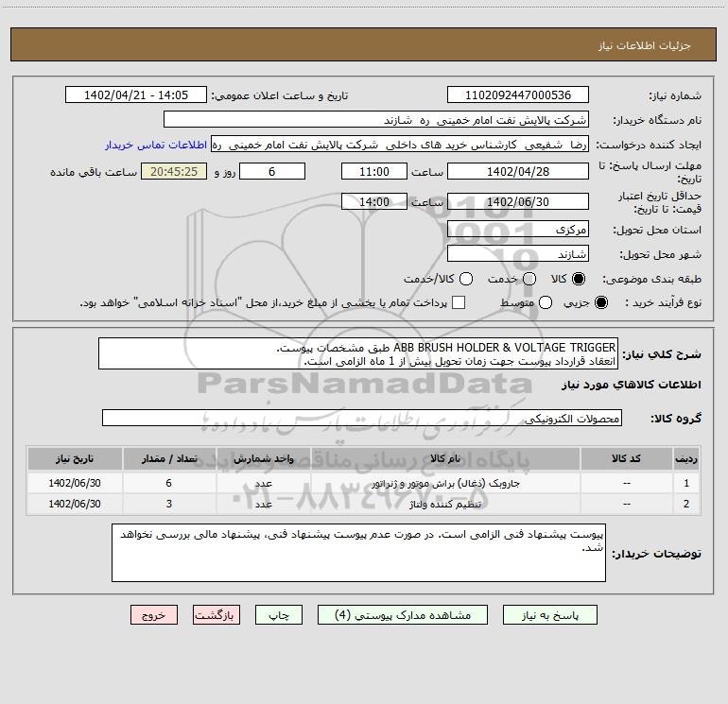Image resolution: width=728 pixels, height=704 pixels.
Task: Click the buyer notes text area
Action: [358, 553]
